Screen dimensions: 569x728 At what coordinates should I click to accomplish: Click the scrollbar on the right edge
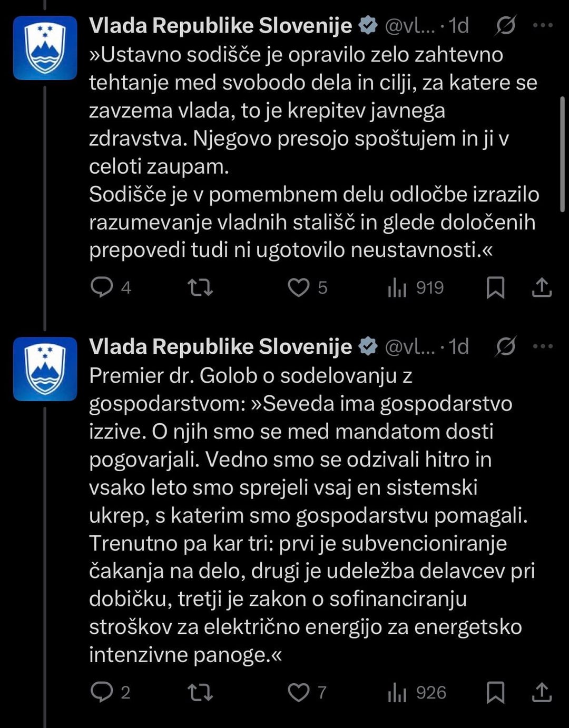[x=563, y=153]
